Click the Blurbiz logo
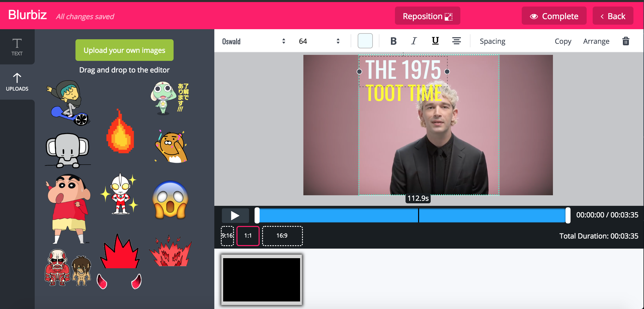 coord(27,15)
